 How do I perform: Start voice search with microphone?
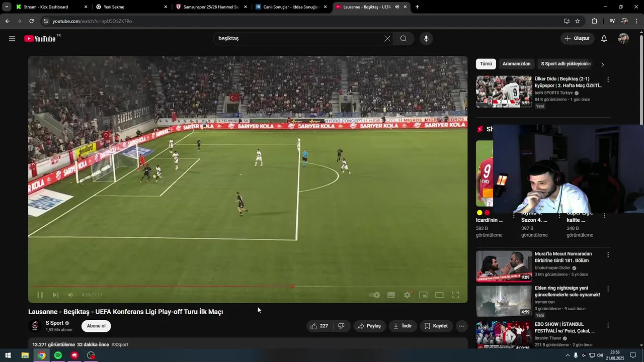(x=426, y=39)
